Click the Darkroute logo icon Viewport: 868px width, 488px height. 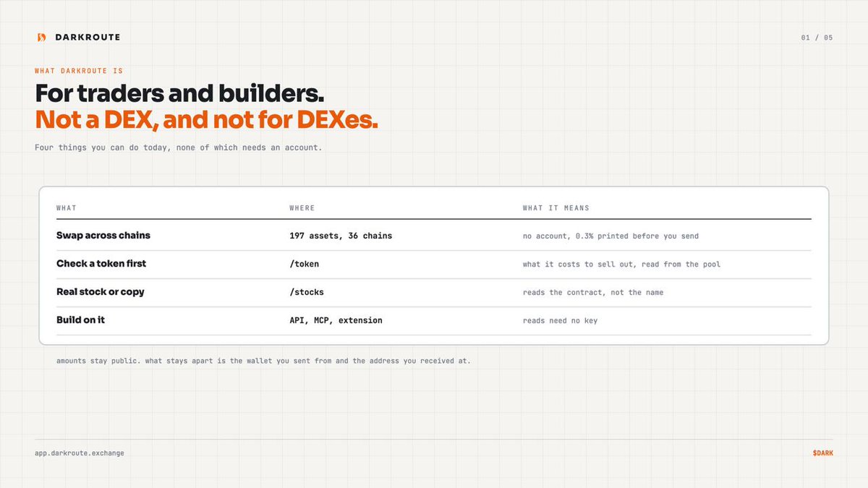(41, 37)
